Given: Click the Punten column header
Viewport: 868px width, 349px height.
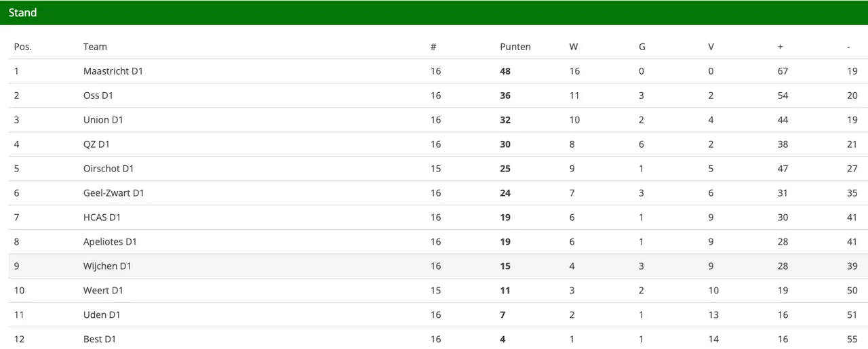Looking at the screenshot, I should coord(515,47).
